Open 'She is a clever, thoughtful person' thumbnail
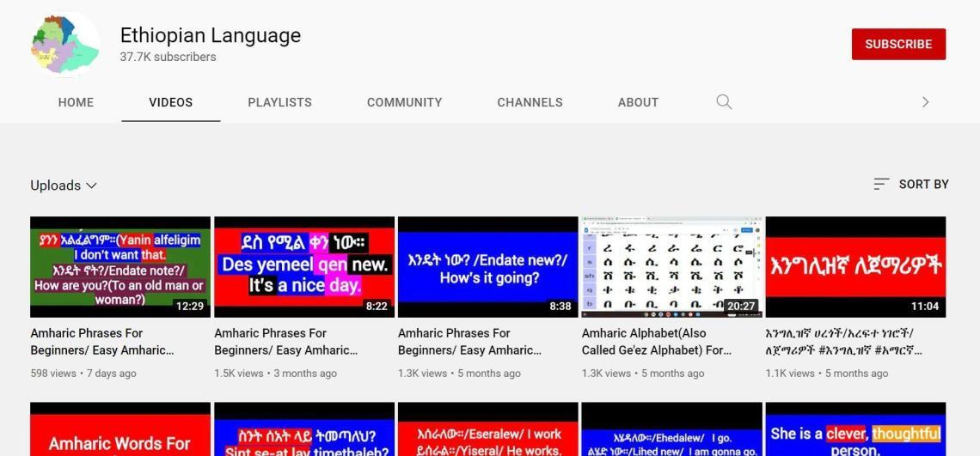 tap(855, 429)
